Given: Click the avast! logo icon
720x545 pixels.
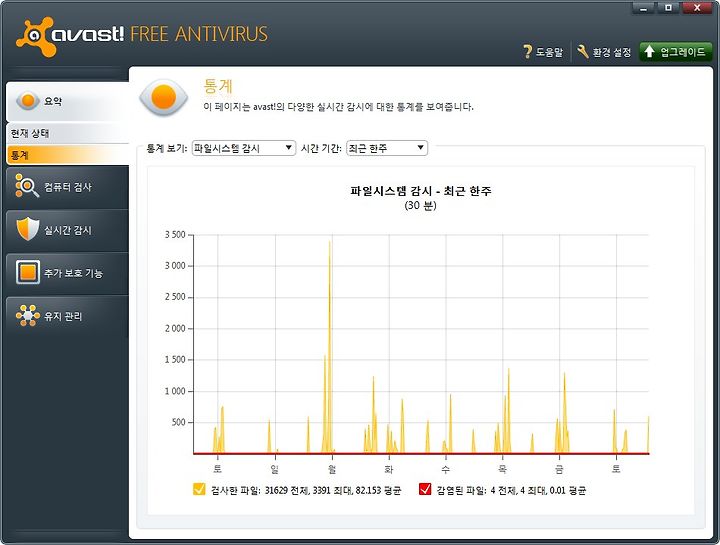Looking at the screenshot, I should click(x=35, y=37).
